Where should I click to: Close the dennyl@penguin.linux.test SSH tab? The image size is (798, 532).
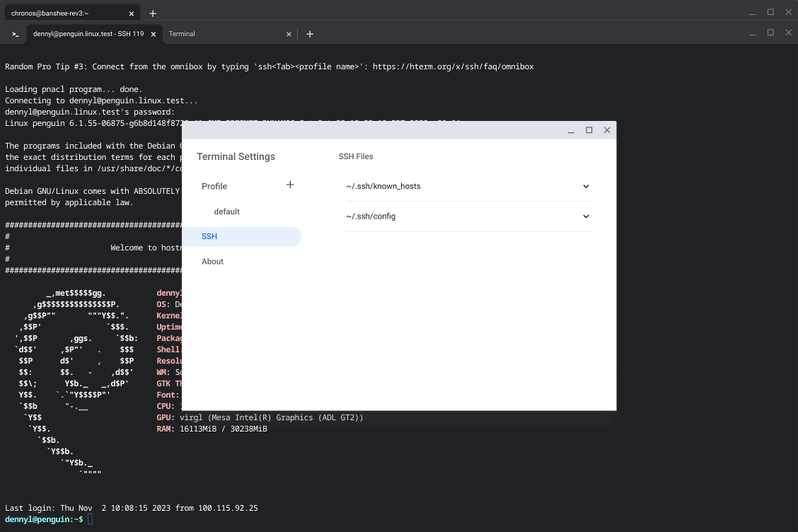[x=154, y=34]
